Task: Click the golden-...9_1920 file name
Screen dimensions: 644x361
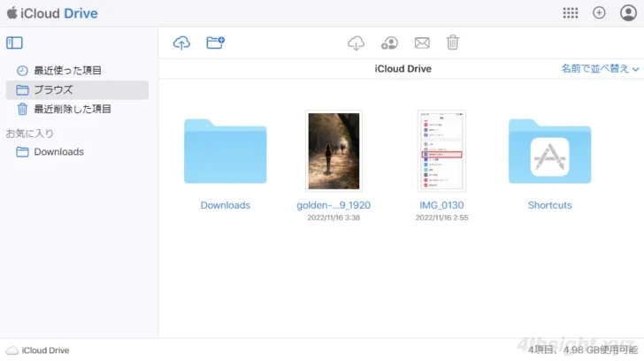Action: click(x=333, y=205)
